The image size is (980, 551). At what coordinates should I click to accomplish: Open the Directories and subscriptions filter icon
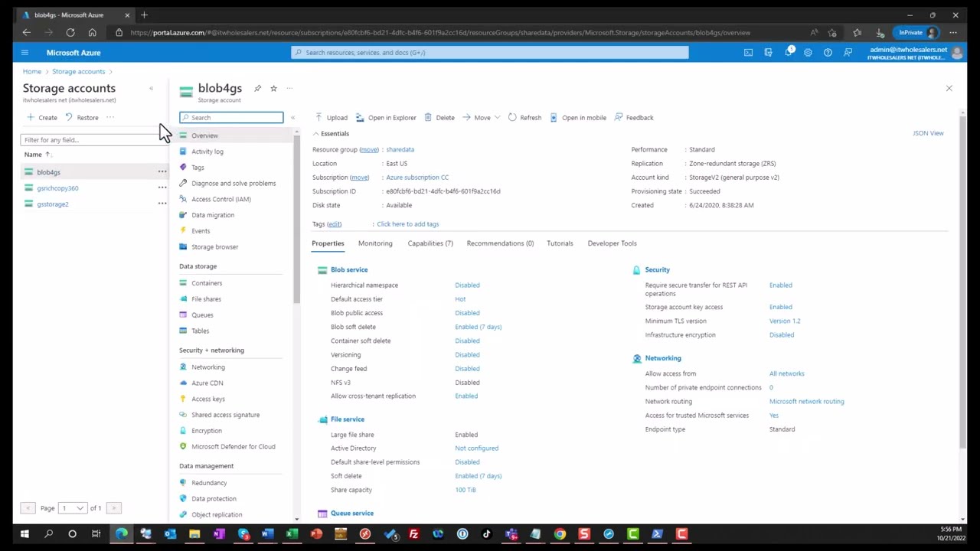[768, 53]
